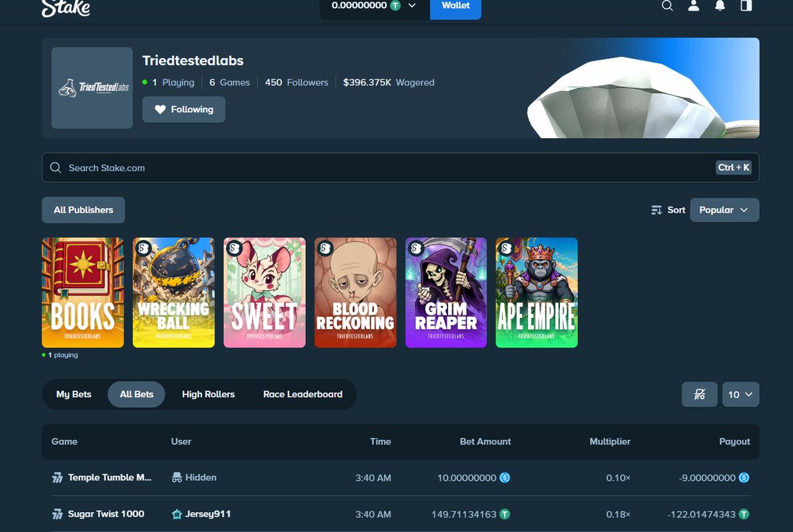Viewport: 793px width, 532px height.
Task: Click the Sort icon next to Popular
Action: point(657,210)
